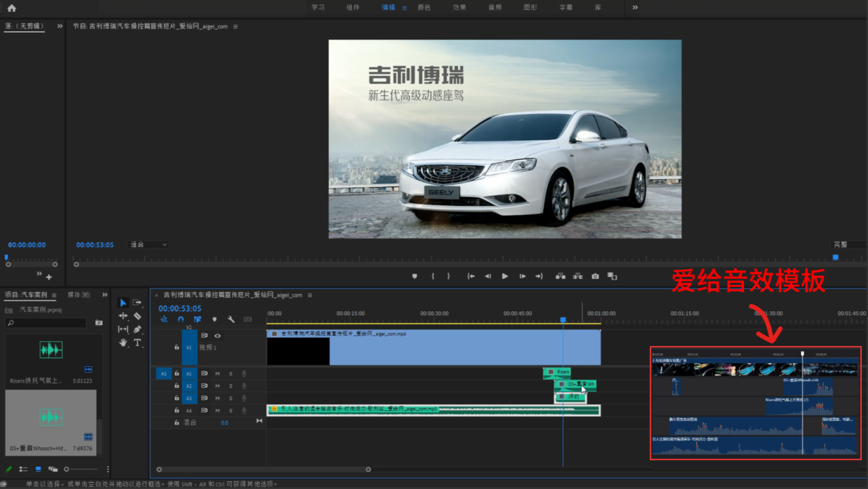
Task: Toggle Linked Selection in timeline
Action: (x=197, y=319)
